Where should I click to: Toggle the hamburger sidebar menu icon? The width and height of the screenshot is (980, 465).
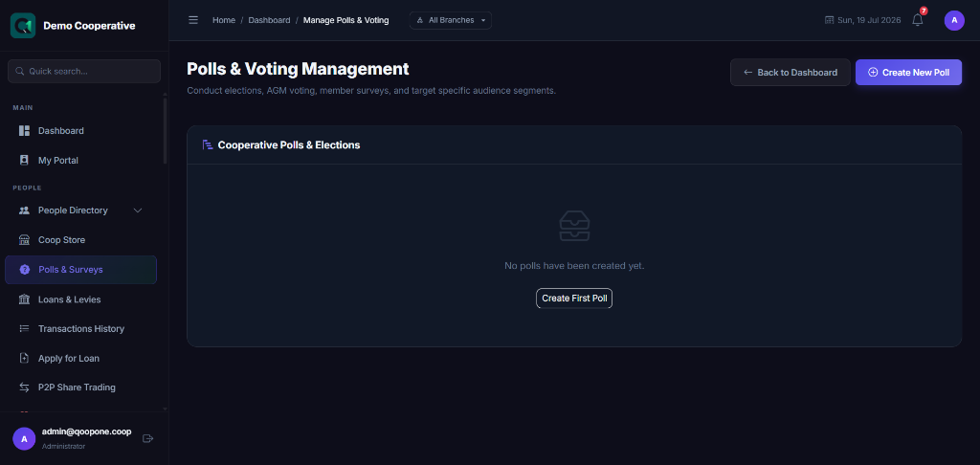click(193, 20)
